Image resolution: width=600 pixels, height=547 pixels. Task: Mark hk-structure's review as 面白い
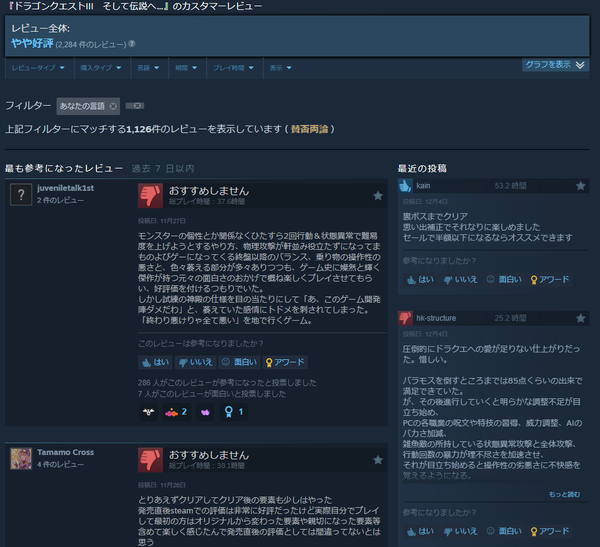[504, 531]
